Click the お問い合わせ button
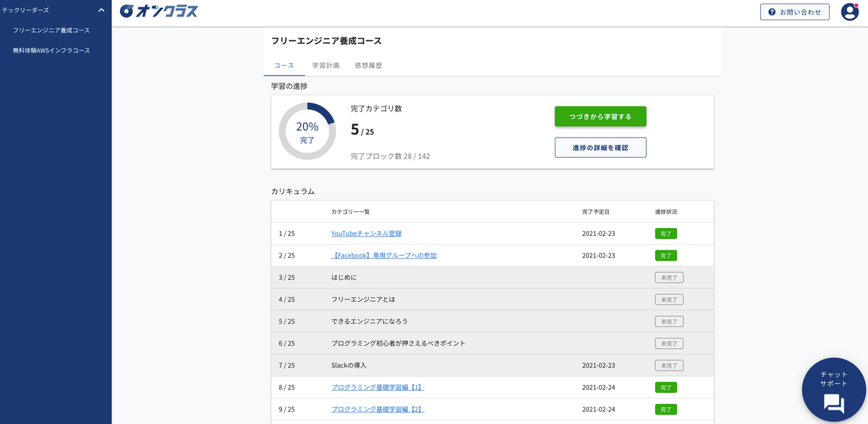Image resolution: width=868 pixels, height=424 pixels. (795, 12)
